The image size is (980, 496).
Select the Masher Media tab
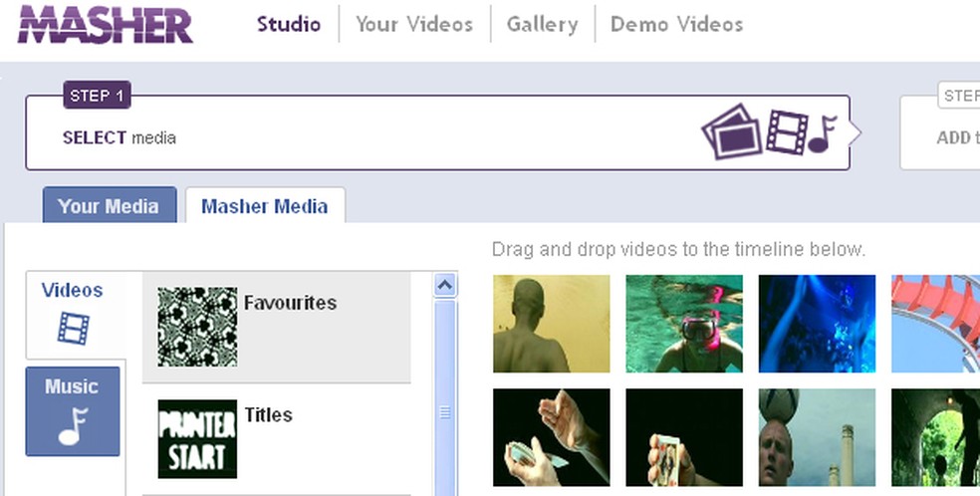[265, 205]
